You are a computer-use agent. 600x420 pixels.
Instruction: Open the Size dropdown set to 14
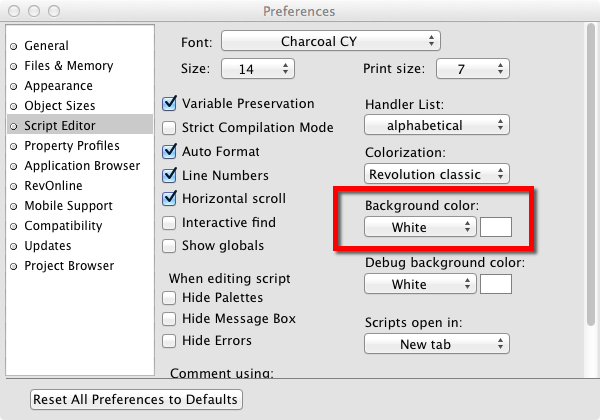coord(257,69)
